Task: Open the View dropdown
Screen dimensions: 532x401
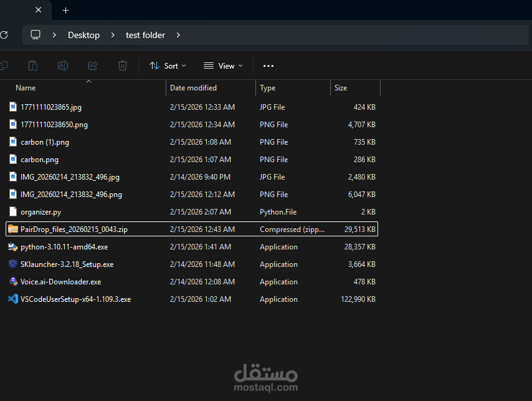Action: tap(223, 66)
